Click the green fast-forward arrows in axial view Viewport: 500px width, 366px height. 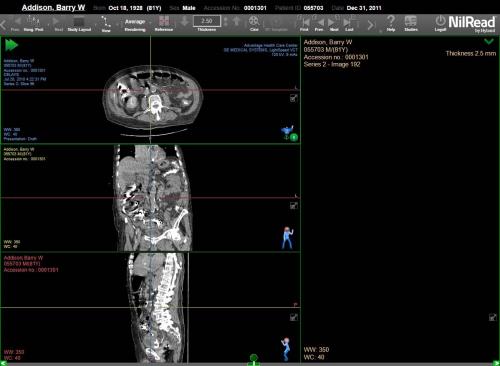click(11, 45)
